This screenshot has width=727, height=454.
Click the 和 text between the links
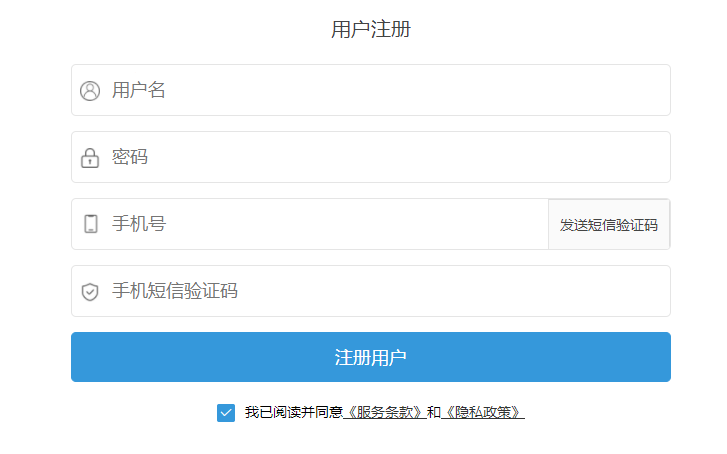pos(434,413)
